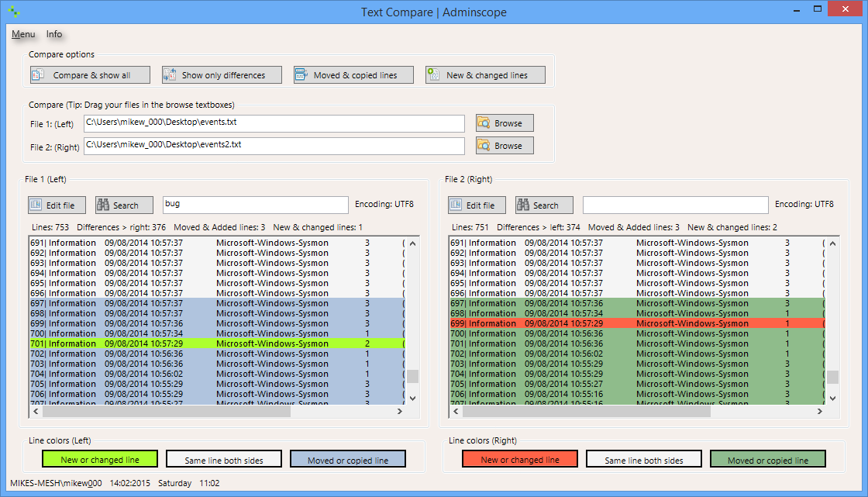Click the folder icon on File 2 Browse
Viewport: 868px width, 497px height.
click(x=484, y=145)
